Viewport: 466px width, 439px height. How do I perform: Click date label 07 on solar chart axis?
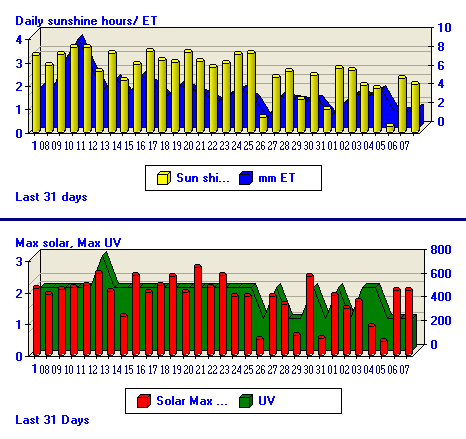[x=404, y=370]
